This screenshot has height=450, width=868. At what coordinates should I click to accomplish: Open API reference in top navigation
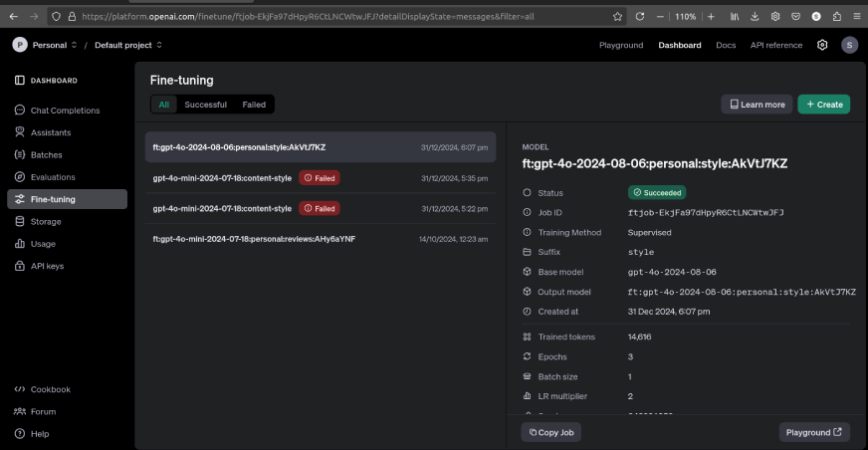click(x=776, y=45)
